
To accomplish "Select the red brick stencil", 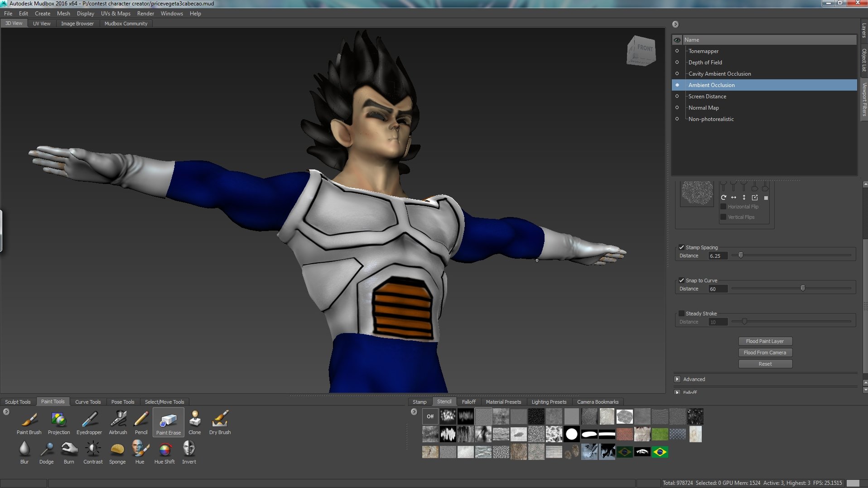I will pyautogui.click(x=625, y=434).
